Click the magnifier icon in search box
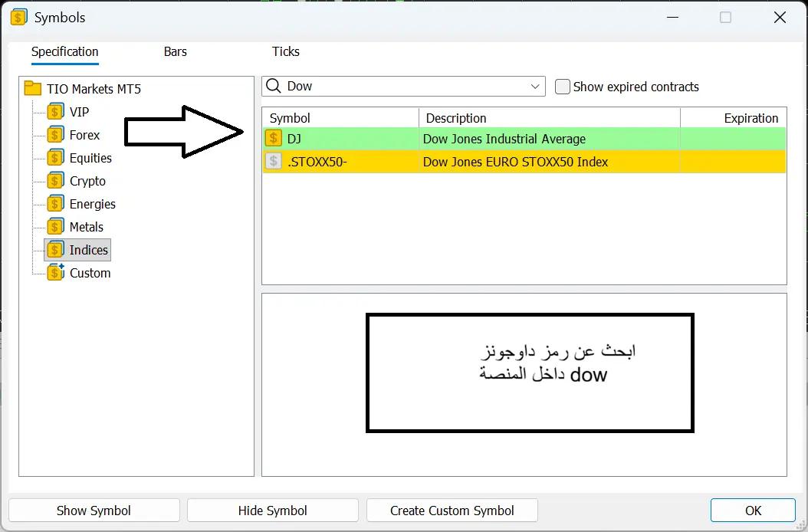 click(x=274, y=86)
